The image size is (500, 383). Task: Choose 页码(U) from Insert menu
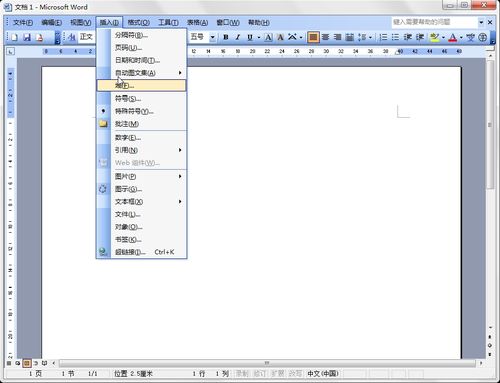point(142,48)
